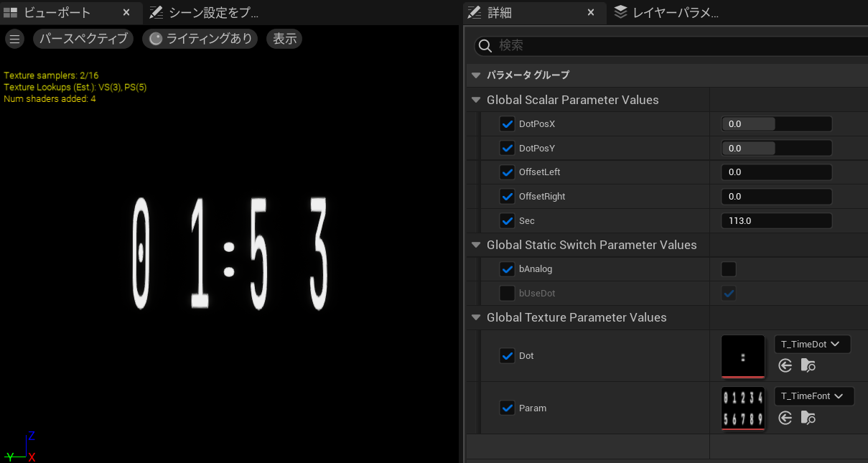Collapse the Global Scalar Parameter Values group
Image resolution: width=868 pixels, height=463 pixels.
click(475, 100)
